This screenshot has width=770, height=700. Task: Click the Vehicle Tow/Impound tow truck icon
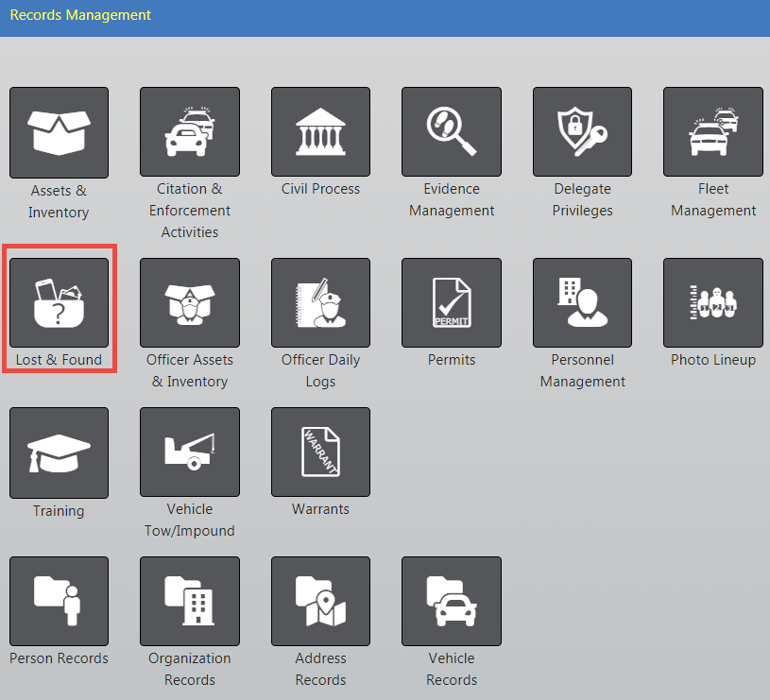point(190,452)
